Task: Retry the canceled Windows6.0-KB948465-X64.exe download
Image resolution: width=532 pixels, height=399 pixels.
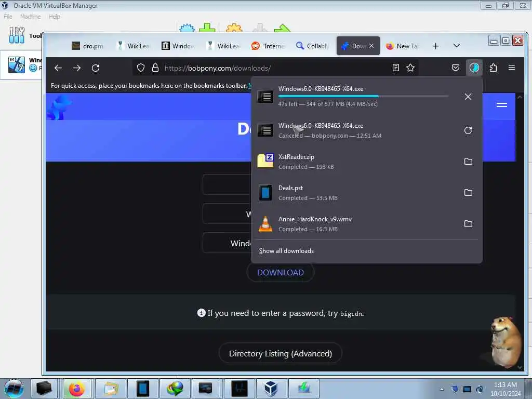Action: pos(468,130)
